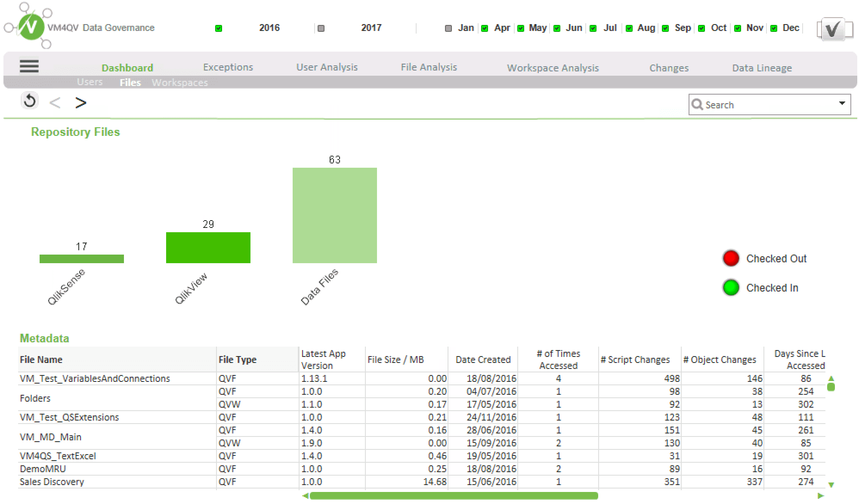Select the VM_Test_QSExtensions file name
The height and width of the screenshot is (504, 859).
tap(69, 417)
